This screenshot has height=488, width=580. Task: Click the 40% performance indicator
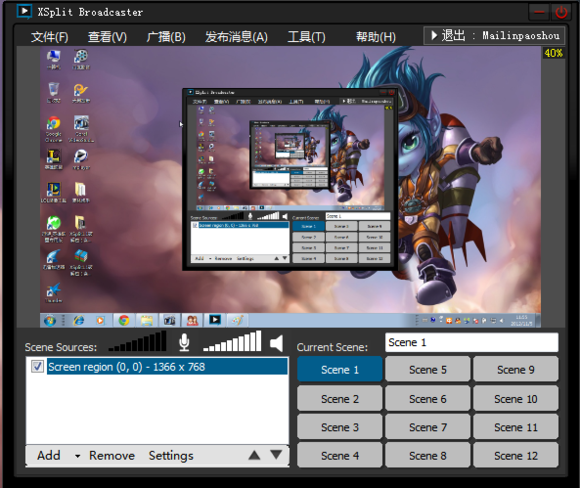point(553,53)
